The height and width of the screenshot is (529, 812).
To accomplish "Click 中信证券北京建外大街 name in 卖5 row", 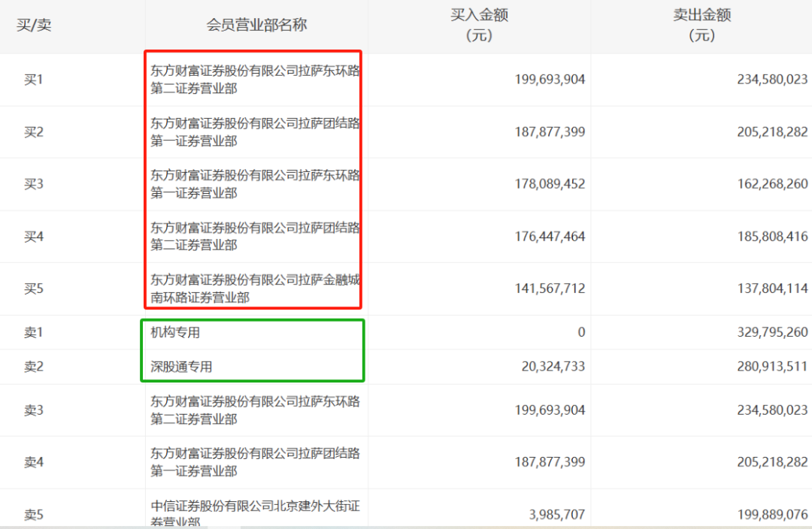I will pos(255,513).
